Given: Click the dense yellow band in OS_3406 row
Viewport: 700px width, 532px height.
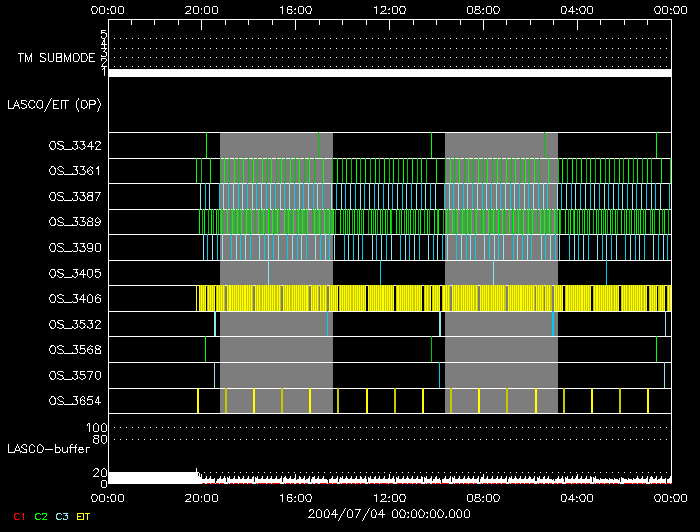Looking at the screenshot, I should 432,298.
